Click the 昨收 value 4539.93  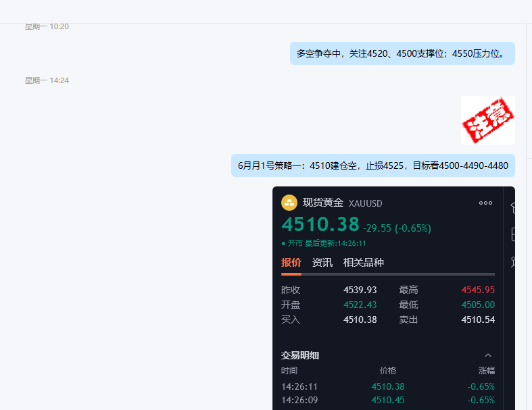pyautogui.click(x=360, y=290)
